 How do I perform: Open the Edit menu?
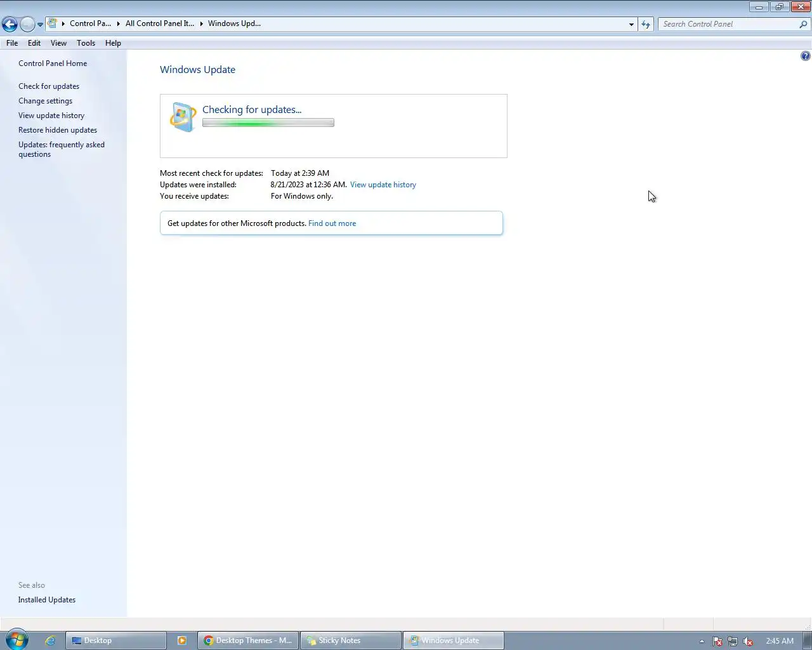tap(34, 43)
